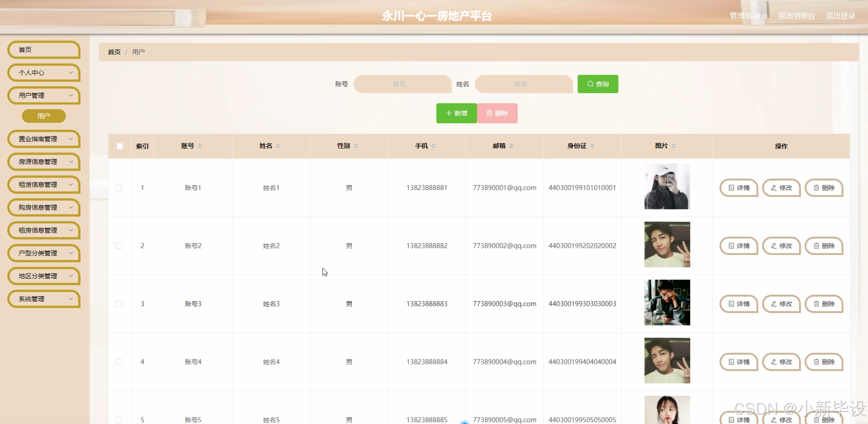Go to 首页 in the breadcrumb

pos(114,52)
